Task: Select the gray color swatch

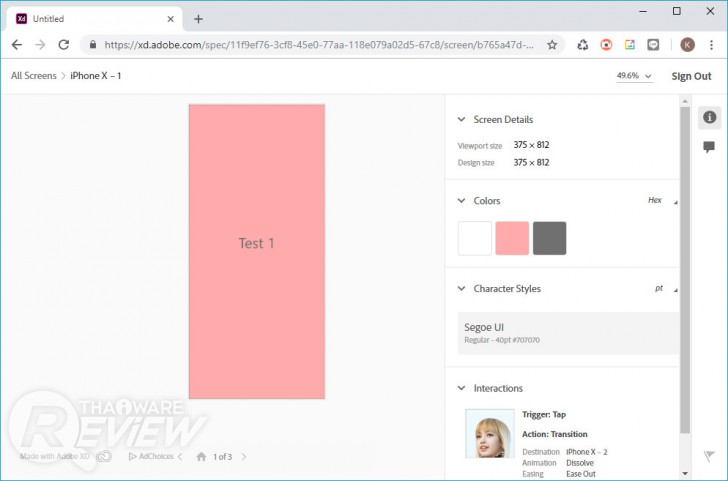Action: pos(550,238)
